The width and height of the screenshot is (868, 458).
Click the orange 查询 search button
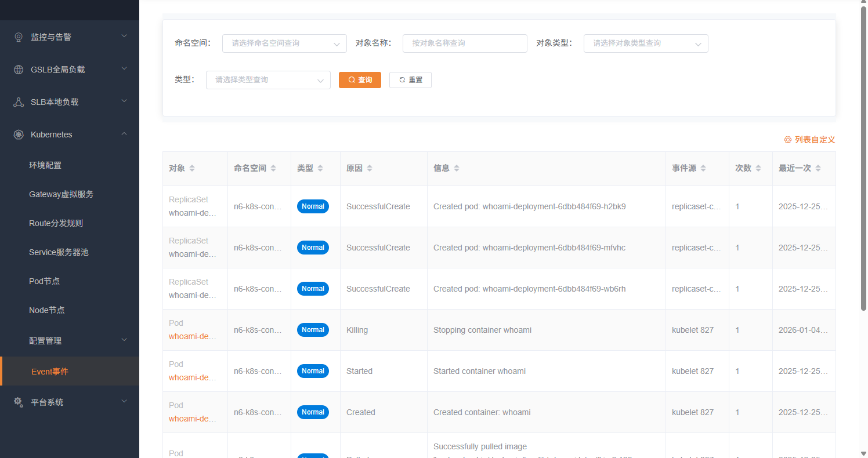click(360, 79)
